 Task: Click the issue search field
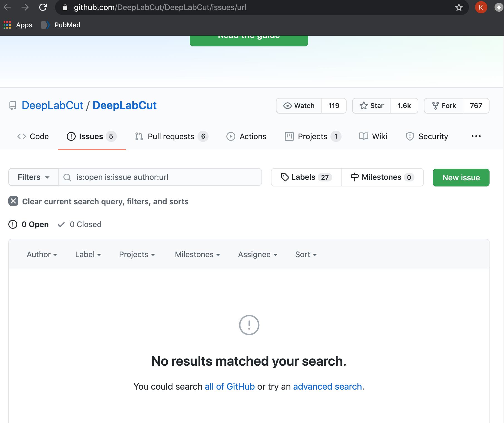click(160, 177)
